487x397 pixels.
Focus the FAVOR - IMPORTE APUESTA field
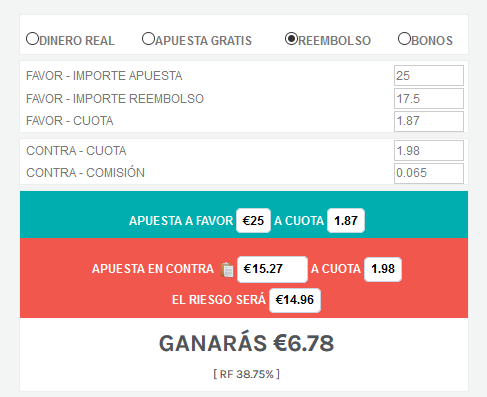(429, 76)
